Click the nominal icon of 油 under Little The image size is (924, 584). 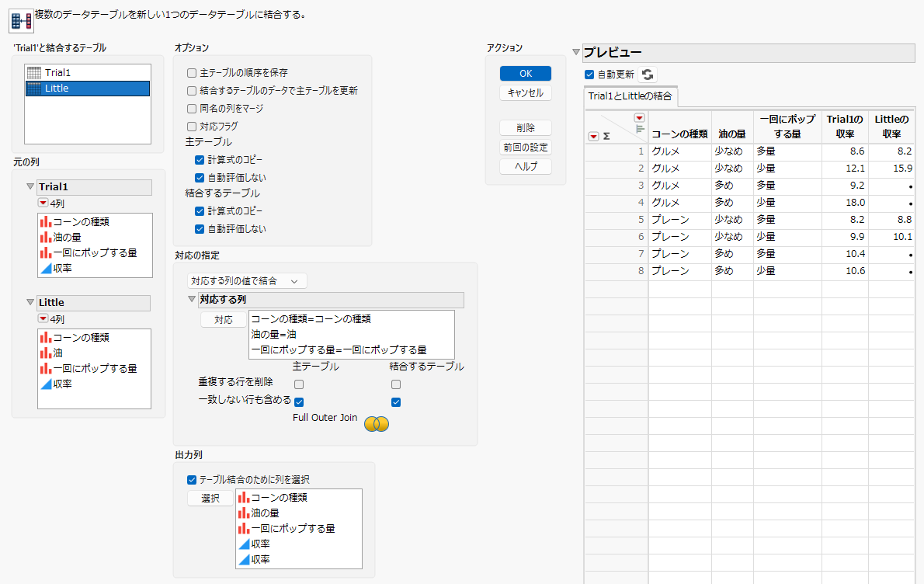[x=45, y=353]
